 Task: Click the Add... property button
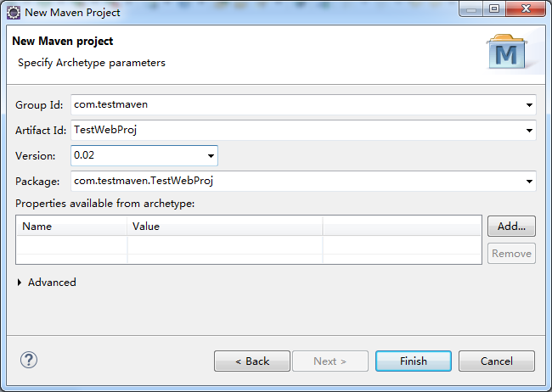point(511,227)
